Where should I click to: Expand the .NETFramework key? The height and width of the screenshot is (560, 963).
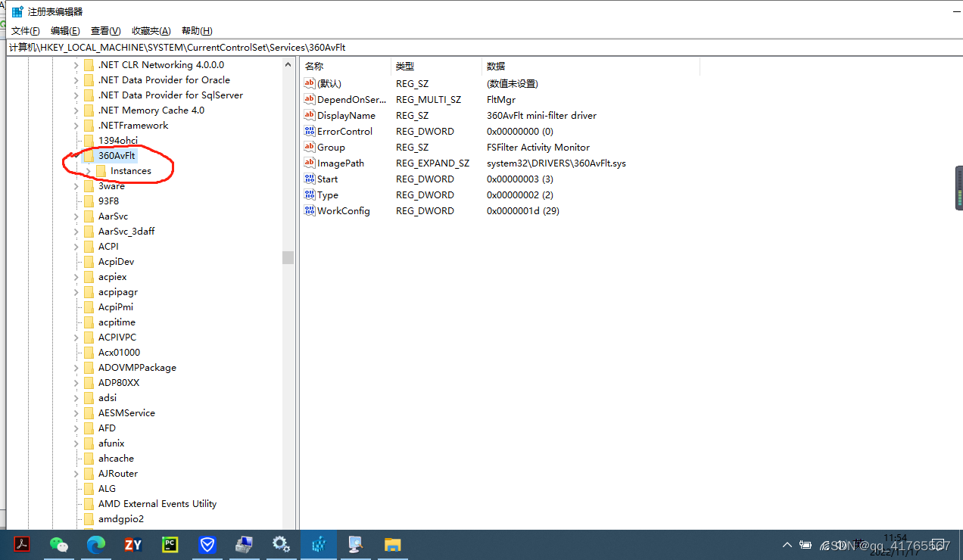(x=76, y=126)
